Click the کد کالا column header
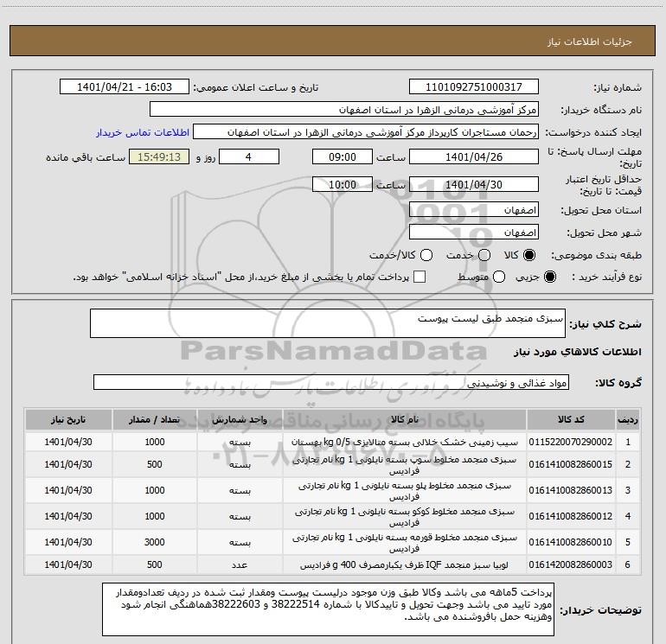Image resolution: width=666 pixels, height=644 pixels. pos(571,419)
